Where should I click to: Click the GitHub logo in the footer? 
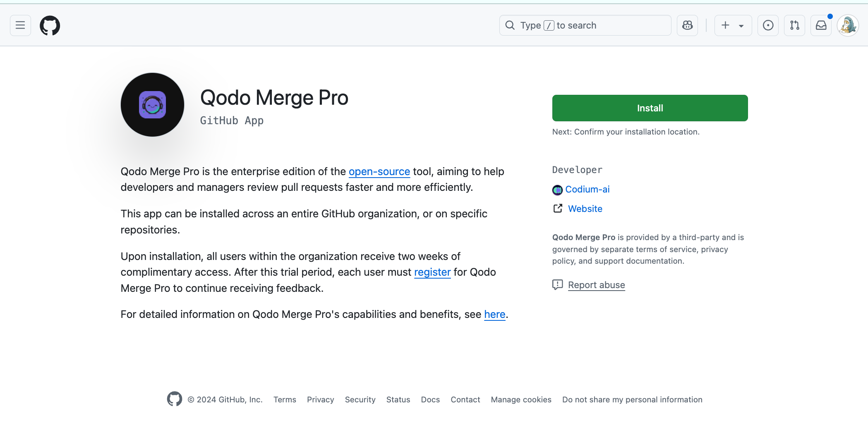175,399
